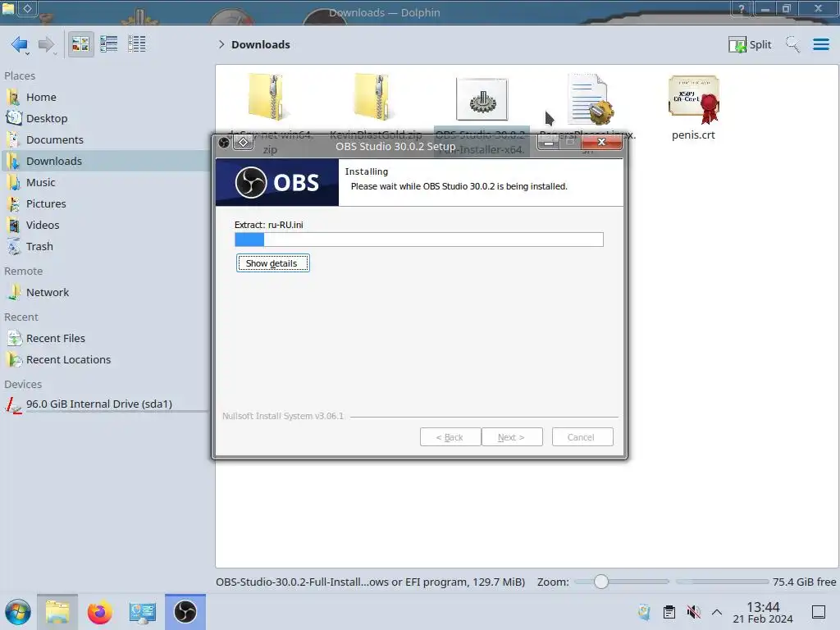Open the clipboard tray icon
The image size is (840, 630).
click(x=669, y=612)
